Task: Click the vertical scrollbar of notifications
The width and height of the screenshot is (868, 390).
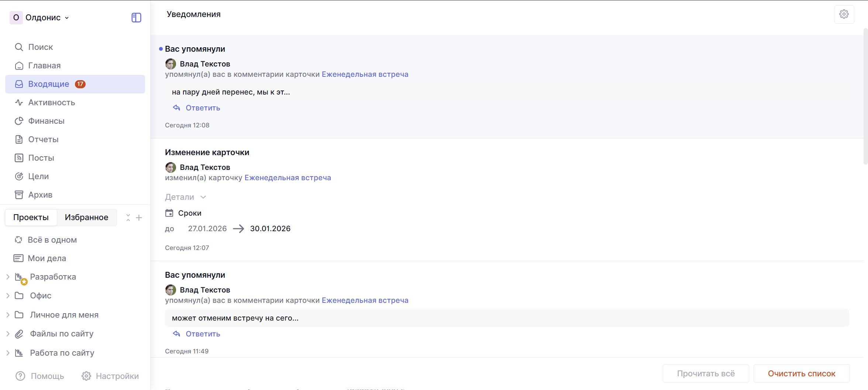Action: pyautogui.click(x=865, y=96)
